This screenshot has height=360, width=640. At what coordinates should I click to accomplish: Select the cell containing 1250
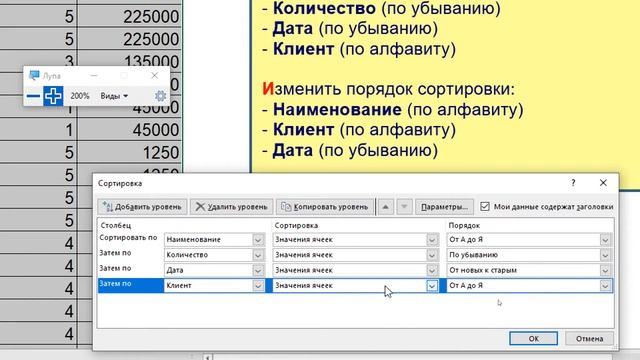coord(130,153)
